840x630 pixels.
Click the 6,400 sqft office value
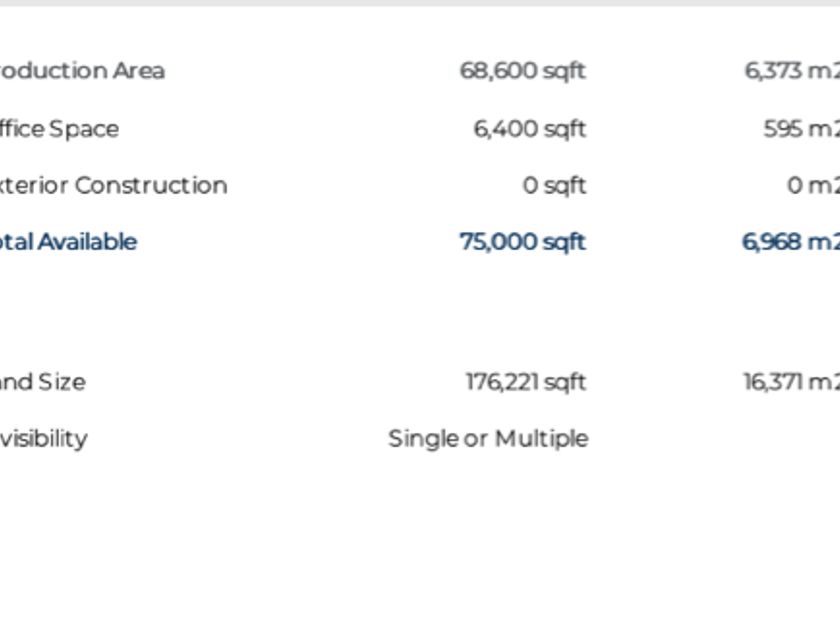tap(529, 129)
